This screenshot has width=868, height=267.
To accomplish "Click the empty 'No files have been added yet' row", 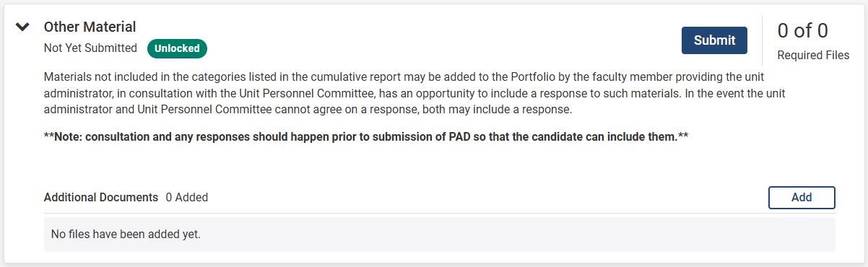I will pyautogui.click(x=440, y=235).
